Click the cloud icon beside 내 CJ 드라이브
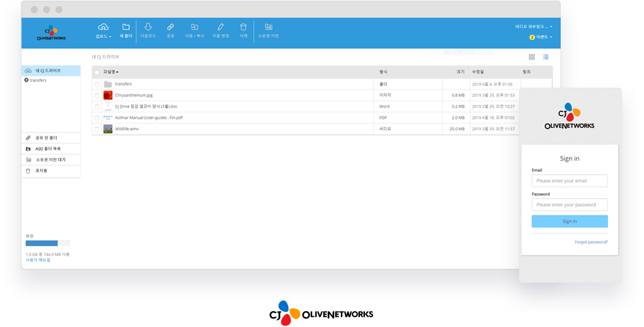Image resolution: width=644 pixels, height=327 pixels. 28,71
